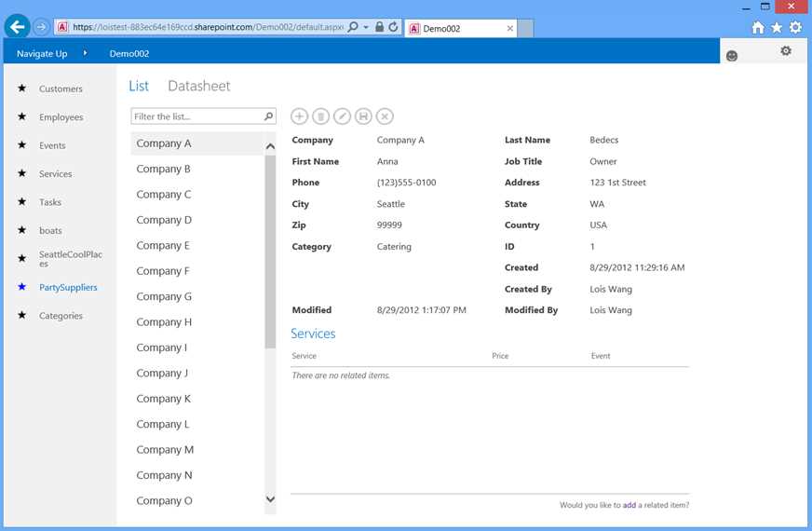
Task: Click the Save record disk icon
Action: click(363, 116)
